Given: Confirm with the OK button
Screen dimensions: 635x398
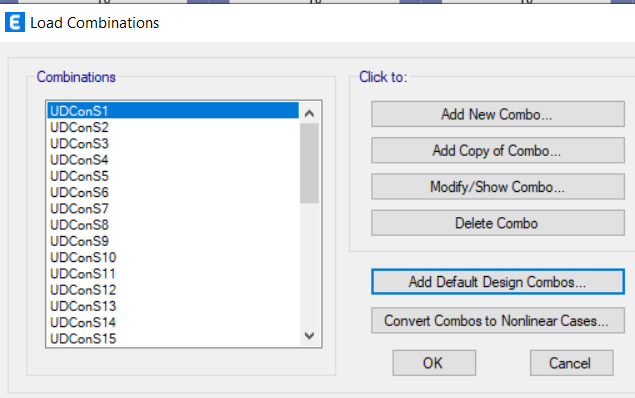Looking at the screenshot, I should click(x=434, y=363).
